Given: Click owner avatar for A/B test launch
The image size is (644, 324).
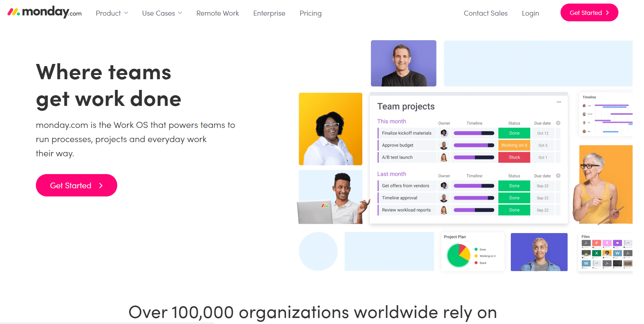Looking at the screenshot, I should point(444,157).
